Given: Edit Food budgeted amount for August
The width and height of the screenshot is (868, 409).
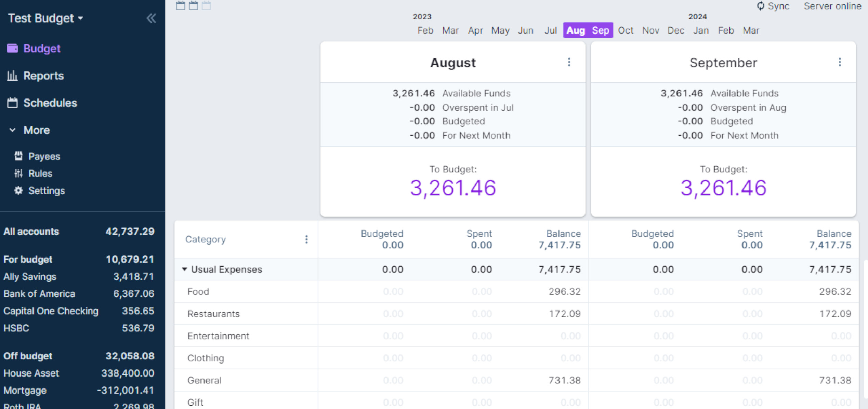Looking at the screenshot, I should click(x=393, y=291).
